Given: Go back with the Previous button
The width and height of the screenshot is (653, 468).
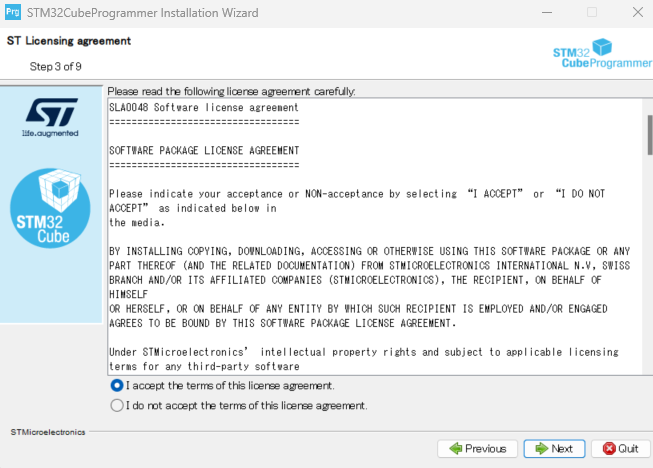Looking at the screenshot, I should click(x=478, y=449).
